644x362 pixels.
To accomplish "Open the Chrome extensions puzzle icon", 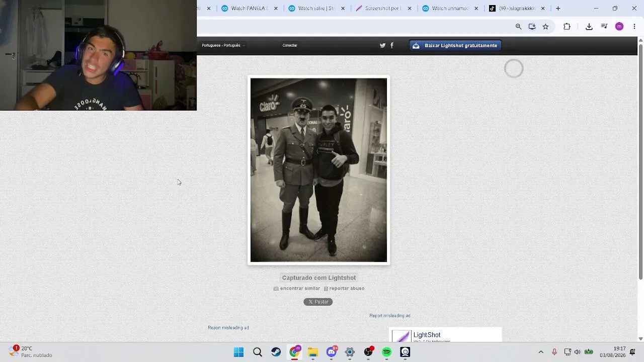I will pyautogui.click(x=567, y=27).
